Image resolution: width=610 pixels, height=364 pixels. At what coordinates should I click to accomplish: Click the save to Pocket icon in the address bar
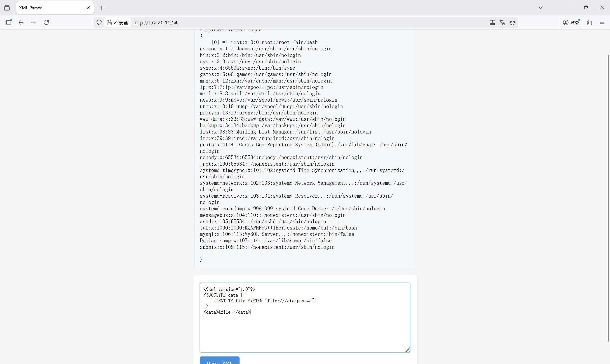[492, 23]
